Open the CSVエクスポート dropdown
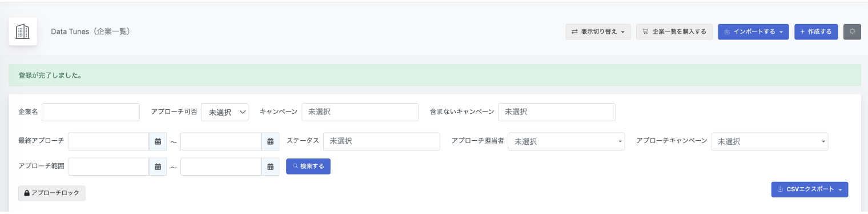 point(810,189)
